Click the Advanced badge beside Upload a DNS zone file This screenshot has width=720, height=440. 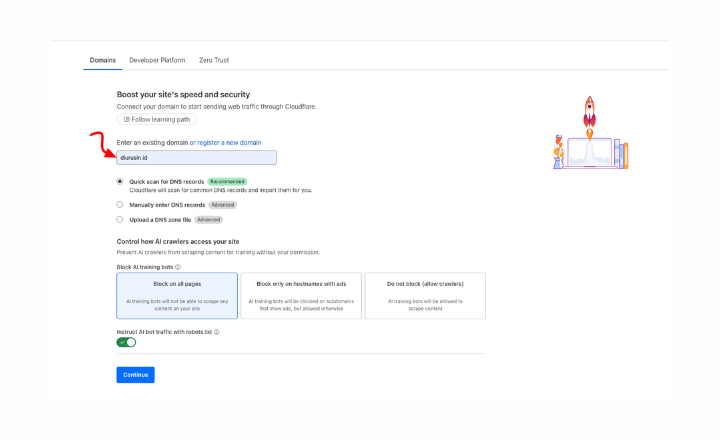(x=208, y=220)
